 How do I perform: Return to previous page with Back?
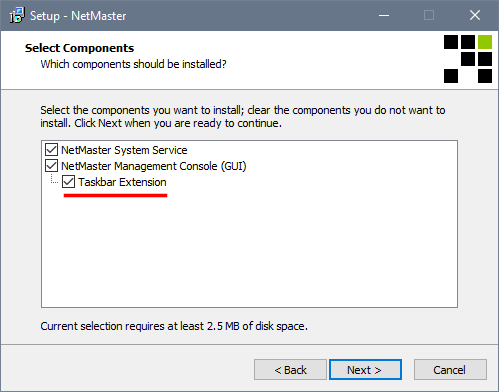[x=290, y=370]
